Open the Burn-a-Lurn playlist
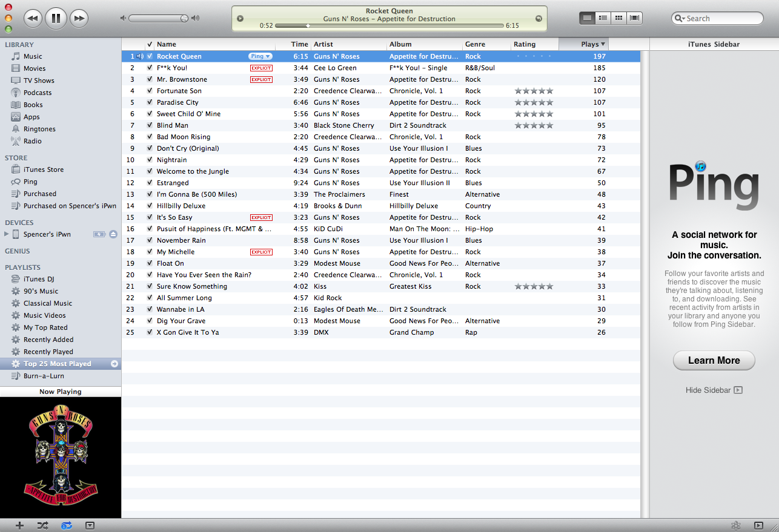The image size is (779, 532). [x=44, y=376]
